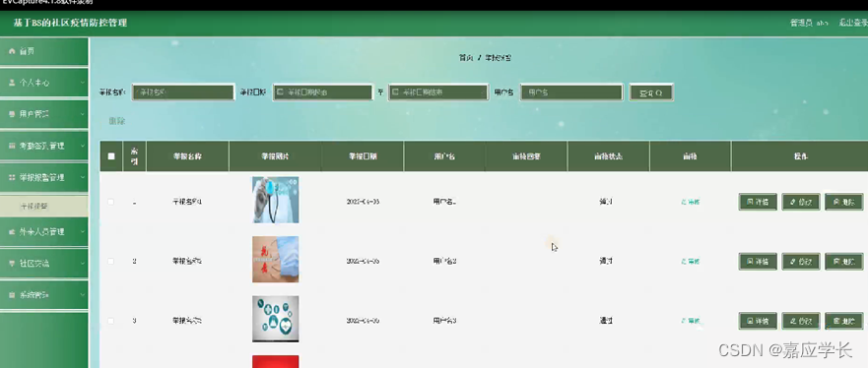Click the icon beside 用户管理 in sidebar
The height and width of the screenshot is (368, 868).
point(12,114)
